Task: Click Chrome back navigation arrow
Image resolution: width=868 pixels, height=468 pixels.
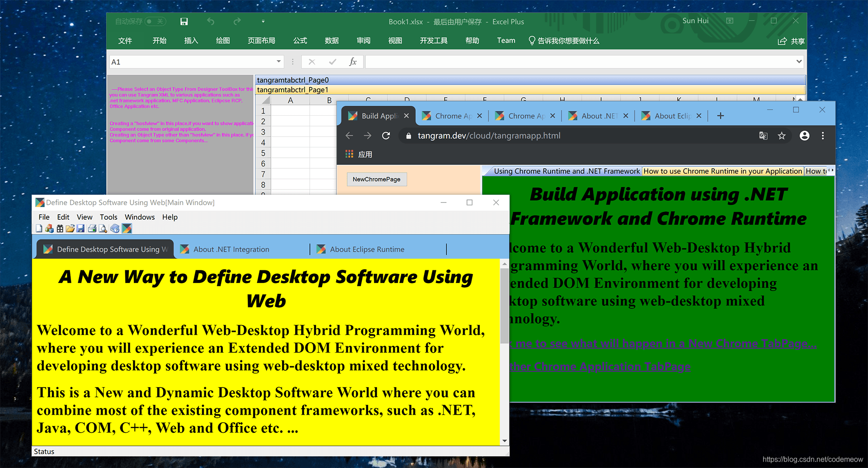Action: [349, 136]
